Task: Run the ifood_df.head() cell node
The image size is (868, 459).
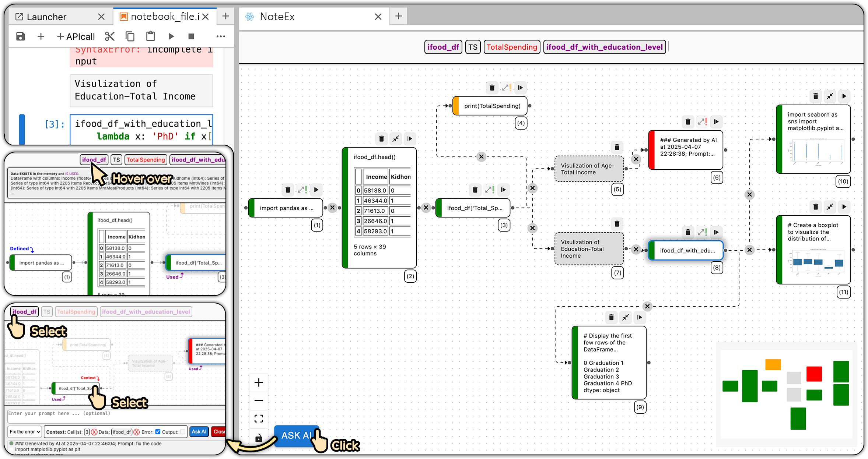Action: tap(410, 139)
